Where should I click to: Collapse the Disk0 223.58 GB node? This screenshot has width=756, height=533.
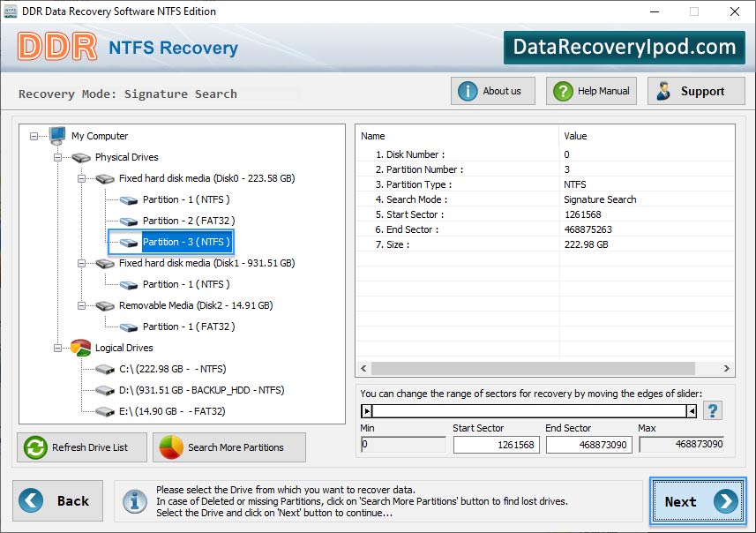pyautogui.click(x=81, y=179)
